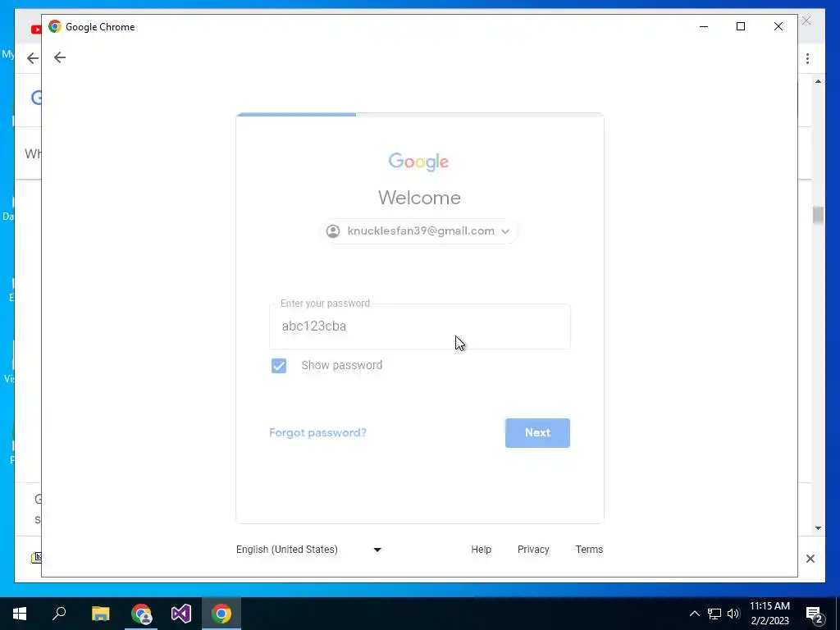The height and width of the screenshot is (630, 840).
Task: Show hidden system tray icons
Action: (x=694, y=614)
